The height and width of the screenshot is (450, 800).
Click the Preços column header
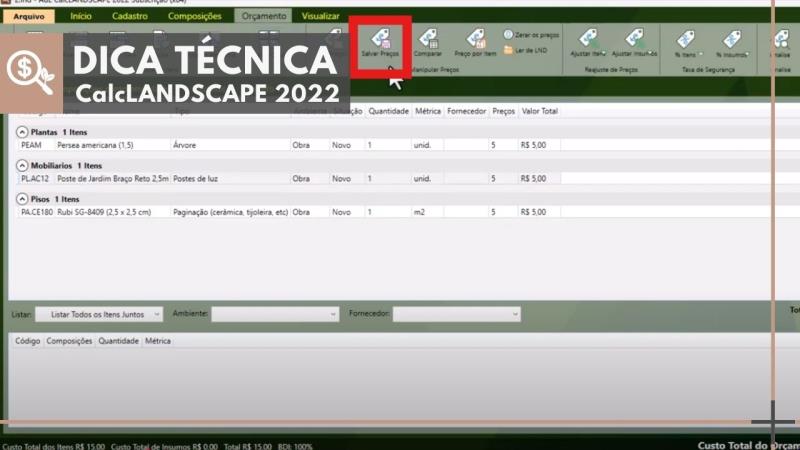click(503, 111)
